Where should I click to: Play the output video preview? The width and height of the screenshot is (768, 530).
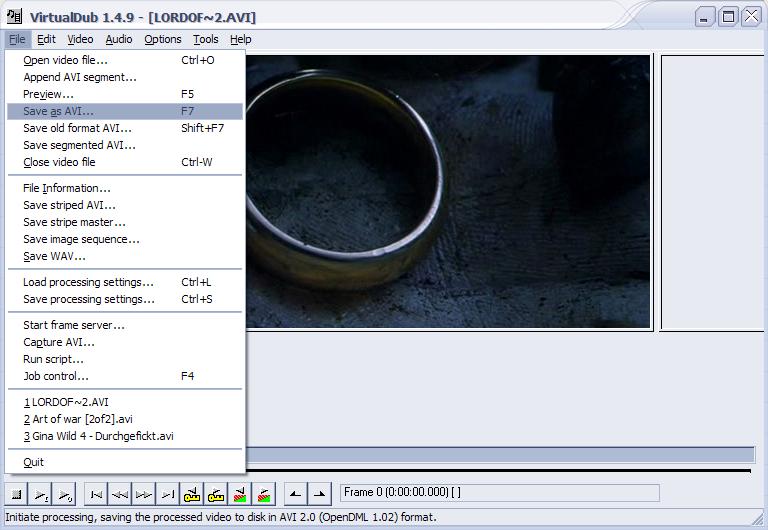tap(65, 495)
